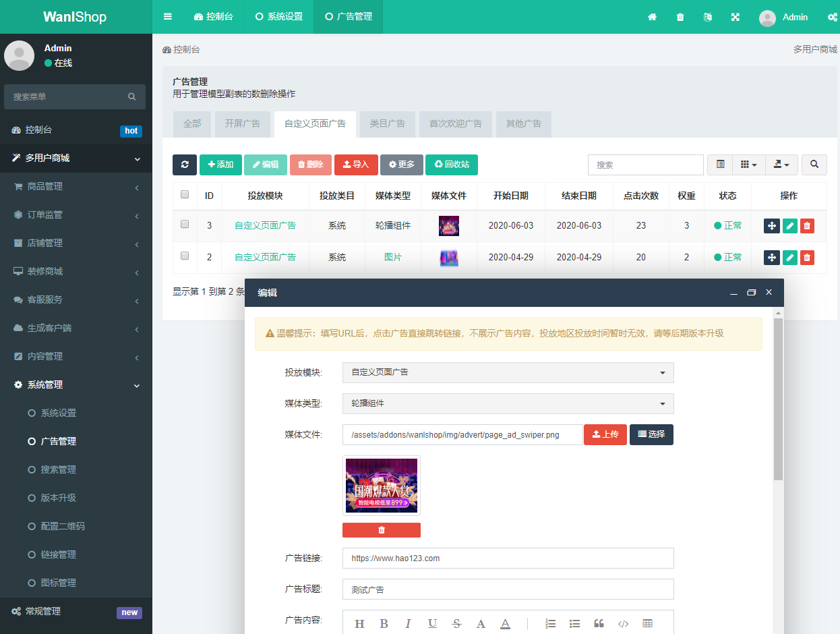Viewport: 840px width, 634px height.
Task: Expand 店铺管理 sidebar menu
Action: pos(76,243)
